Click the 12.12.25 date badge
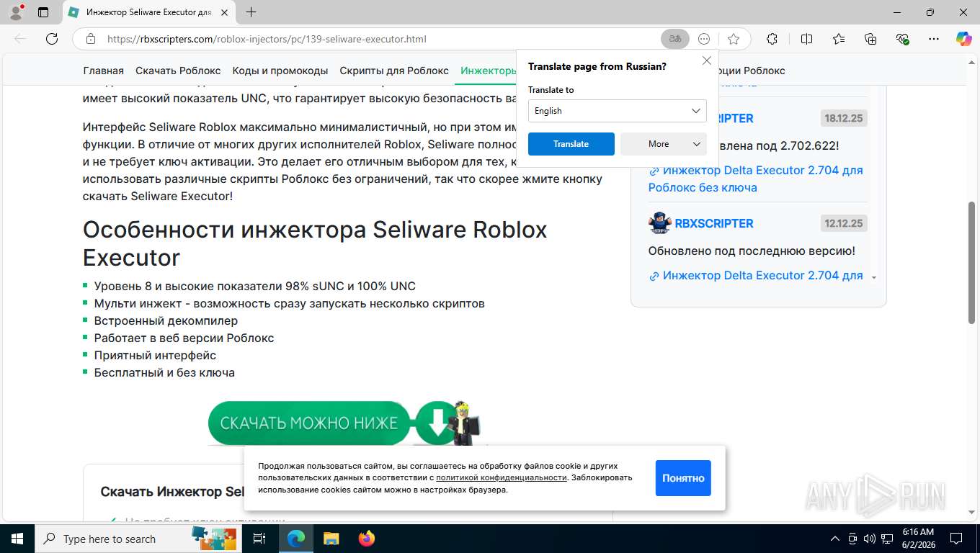The image size is (980, 553). click(844, 223)
